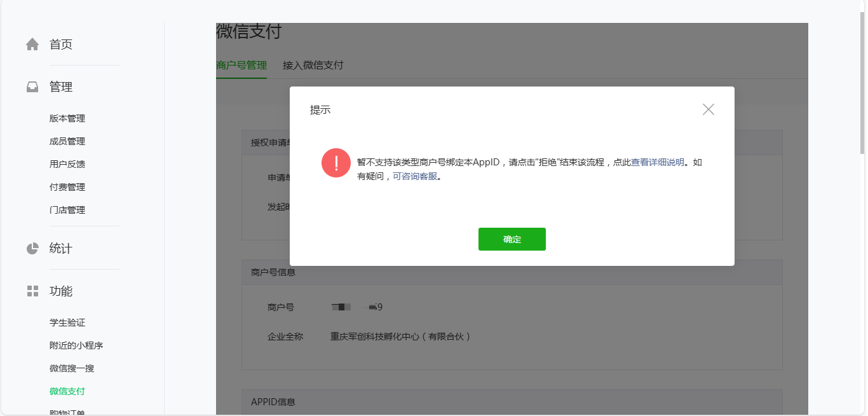This screenshot has height=416, width=868.
Task: Open 学生验证 in the sidebar
Action: click(67, 322)
